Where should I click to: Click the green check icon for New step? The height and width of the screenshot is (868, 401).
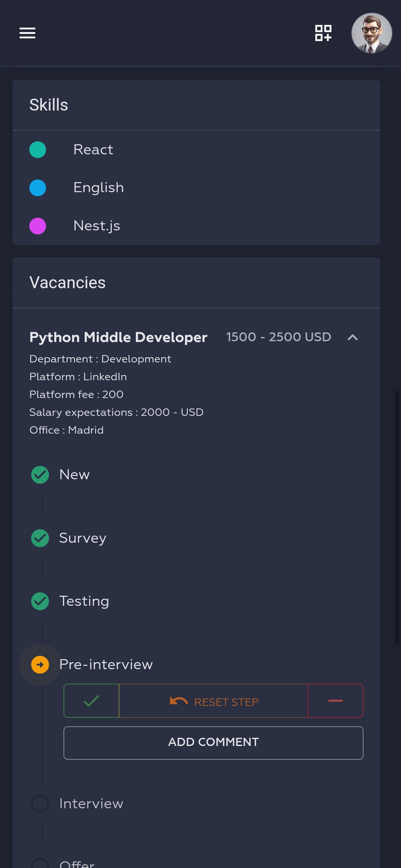[x=40, y=475]
